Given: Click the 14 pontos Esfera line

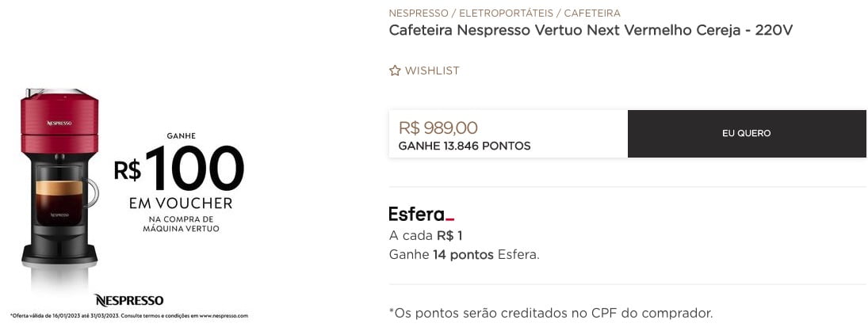Looking at the screenshot, I should tap(464, 254).
